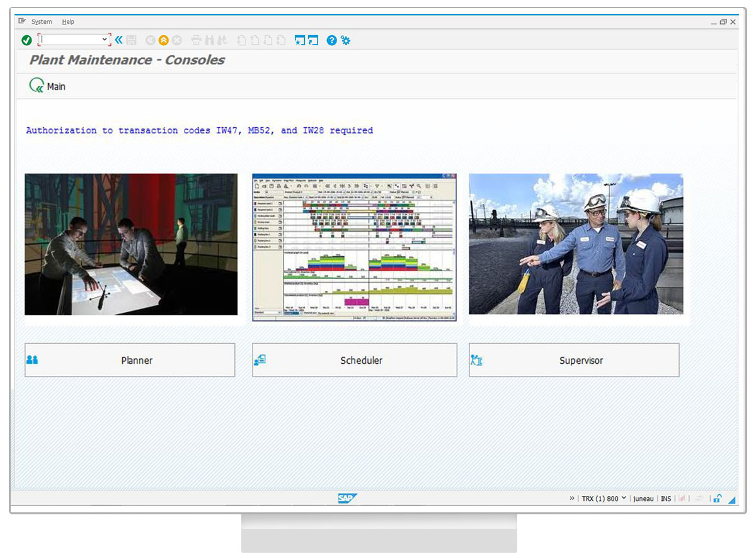Click the Planner console button
The height and width of the screenshot is (559, 756).
tap(130, 360)
